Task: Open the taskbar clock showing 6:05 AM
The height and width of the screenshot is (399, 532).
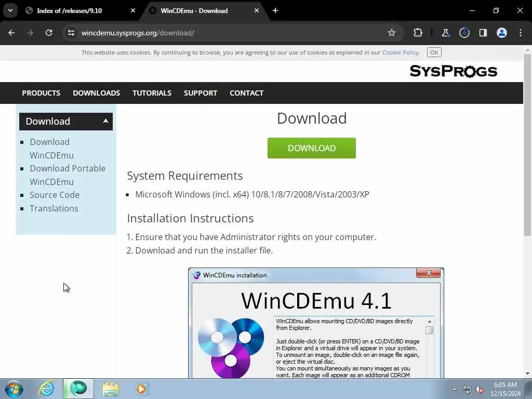Action: coord(506,389)
